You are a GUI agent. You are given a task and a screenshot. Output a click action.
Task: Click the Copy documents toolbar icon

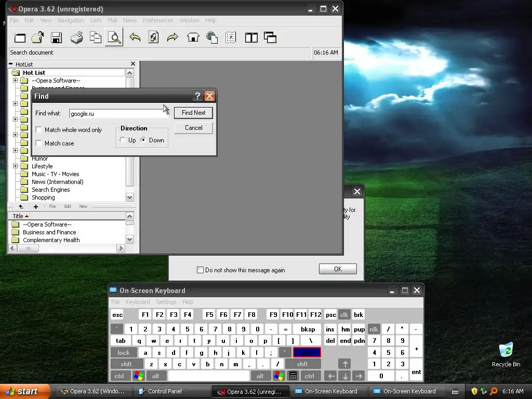coord(96,37)
